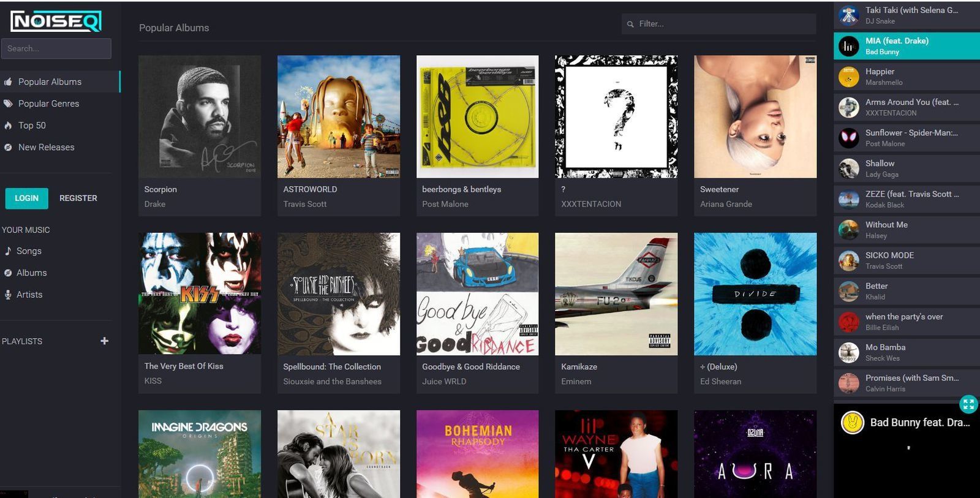
Task: Open the Ozuna Aura album cover
Action: [x=755, y=454]
